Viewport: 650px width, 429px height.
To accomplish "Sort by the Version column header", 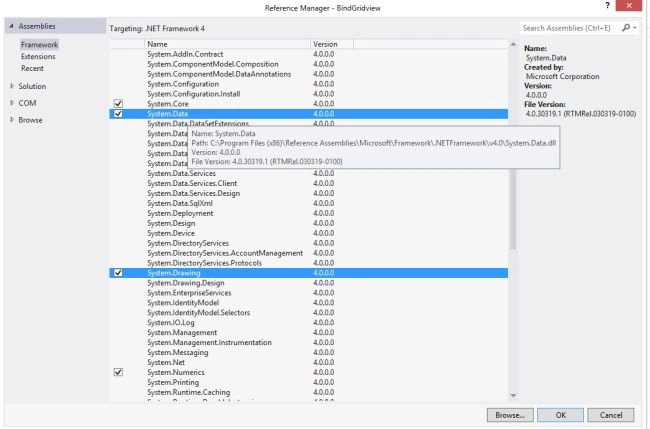I will 332,44.
